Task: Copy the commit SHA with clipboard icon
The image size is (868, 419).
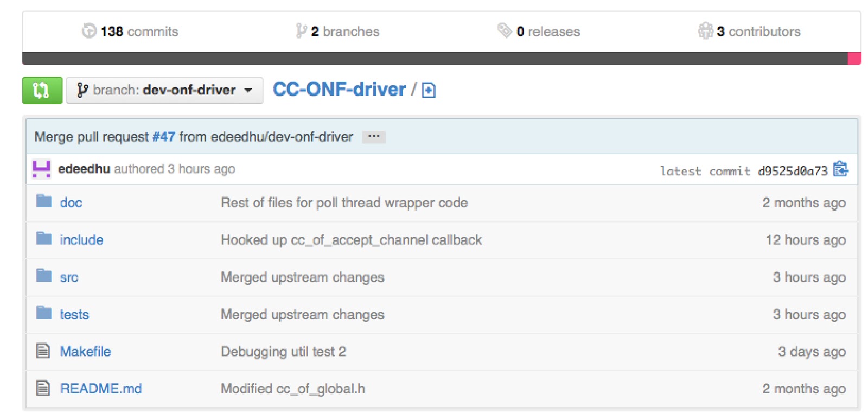Action: (x=840, y=169)
